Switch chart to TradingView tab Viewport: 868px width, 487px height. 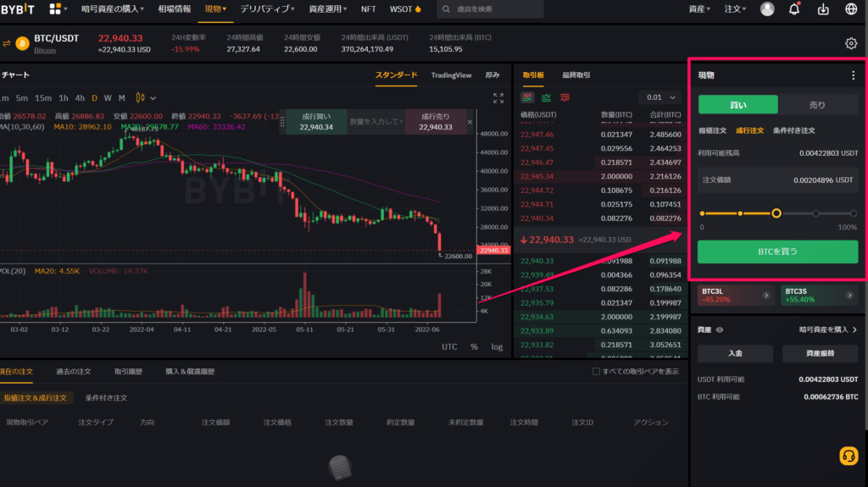451,75
